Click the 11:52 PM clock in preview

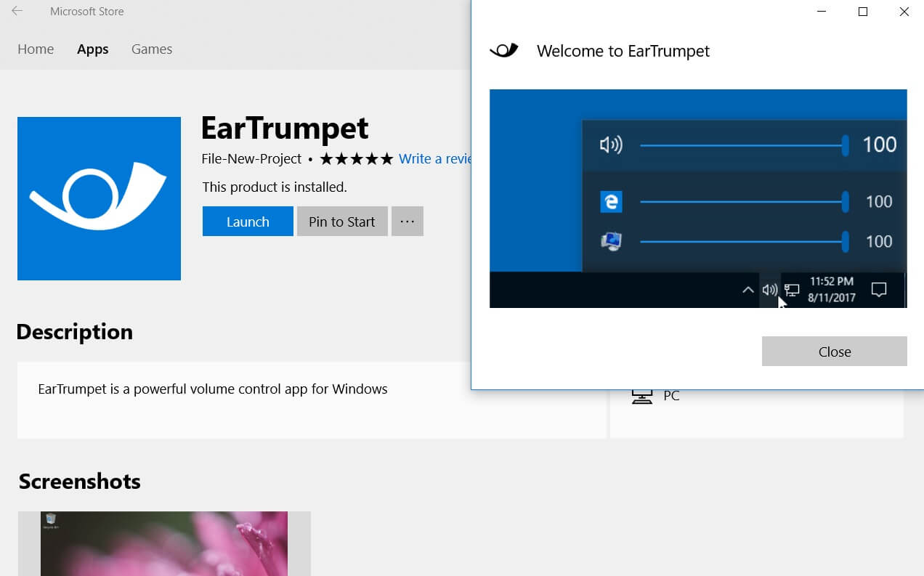(832, 281)
